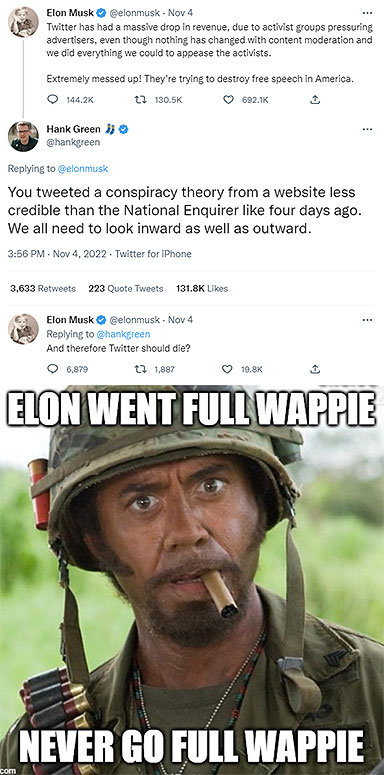Viewport: 384px width, 775px height.
Task: Open more options on Elon's top tweet
Action: coord(367,13)
